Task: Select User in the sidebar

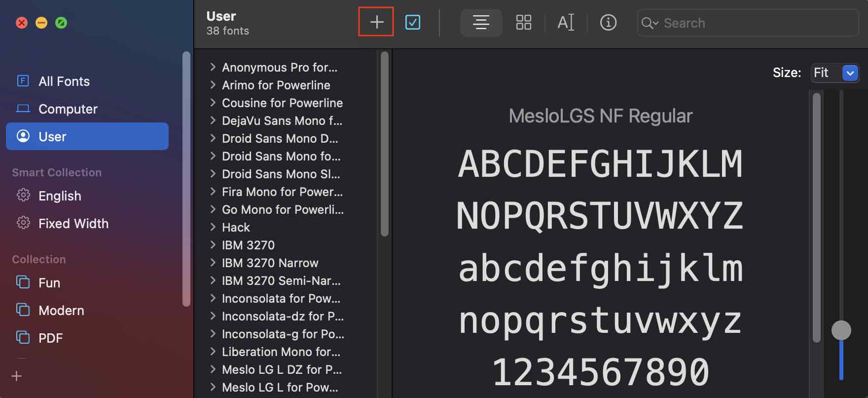Action: tap(87, 136)
